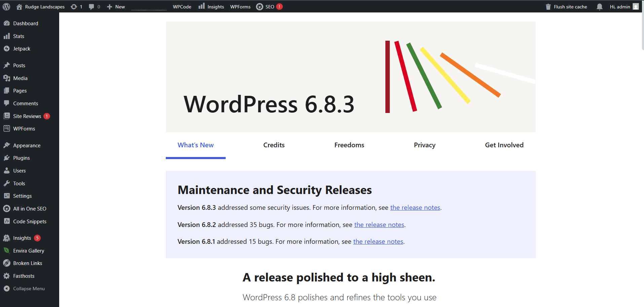Viewport: 644px width, 307px height.
Task: Open the updates icon in admin bar
Action: point(74,7)
